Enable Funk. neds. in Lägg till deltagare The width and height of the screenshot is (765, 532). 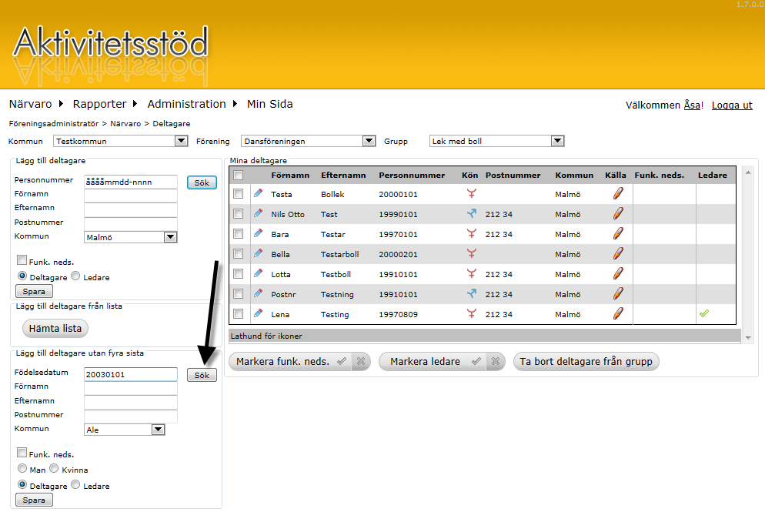tap(22, 260)
